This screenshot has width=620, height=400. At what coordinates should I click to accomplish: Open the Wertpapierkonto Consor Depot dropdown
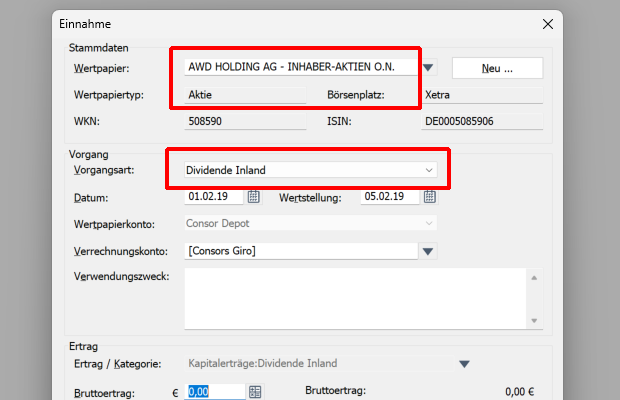tap(311, 223)
